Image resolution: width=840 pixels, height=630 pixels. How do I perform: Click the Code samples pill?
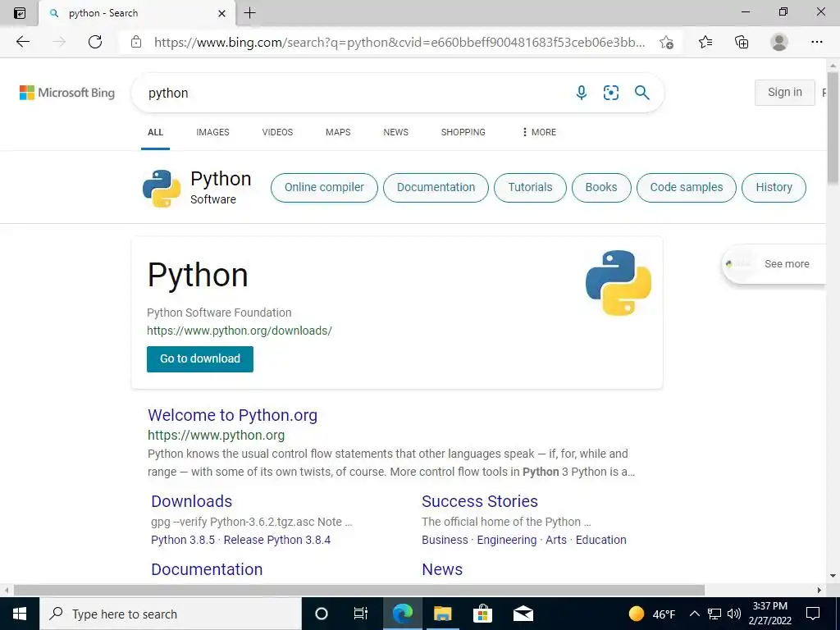tap(687, 188)
